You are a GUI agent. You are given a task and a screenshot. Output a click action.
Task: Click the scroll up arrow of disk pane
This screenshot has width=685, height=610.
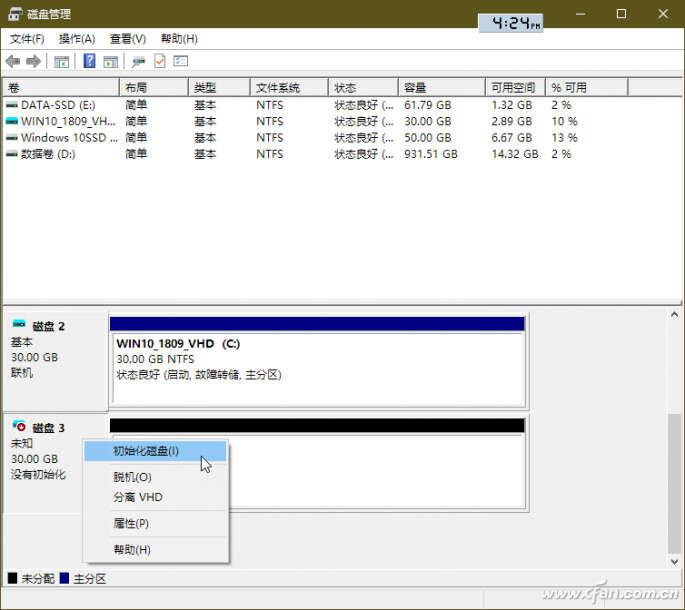coord(674,315)
